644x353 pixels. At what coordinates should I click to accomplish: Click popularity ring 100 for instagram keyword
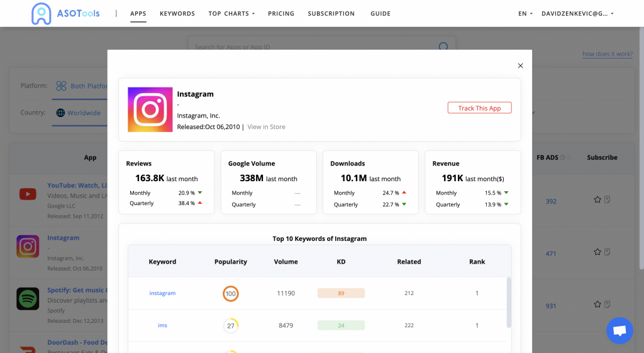click(x=231, y=293)
